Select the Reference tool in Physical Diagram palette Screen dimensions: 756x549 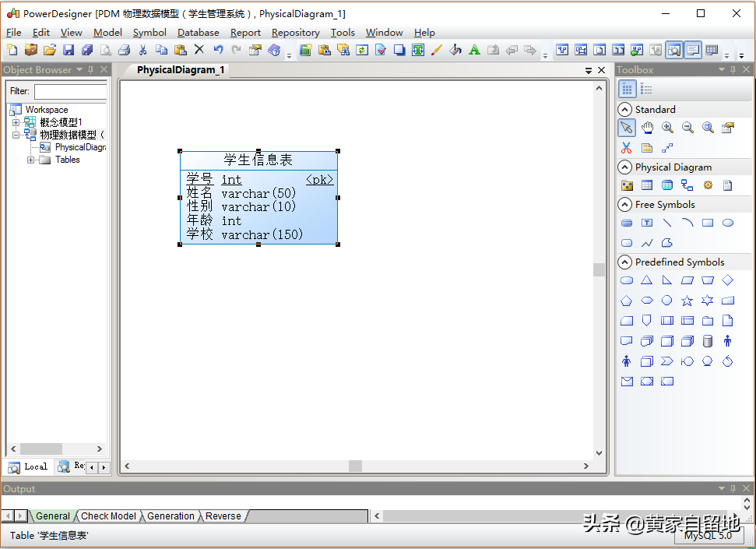tap(687, 185)
